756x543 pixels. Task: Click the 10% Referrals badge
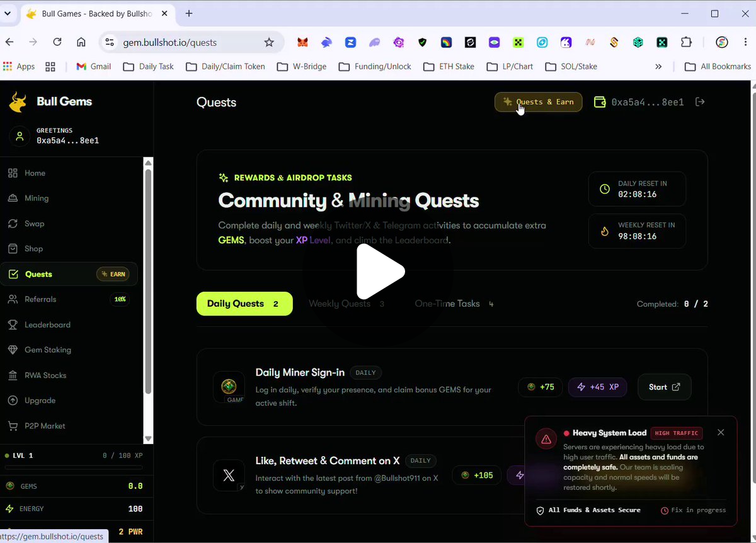120,299
